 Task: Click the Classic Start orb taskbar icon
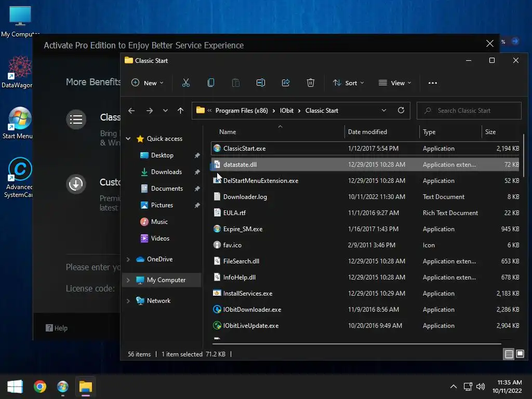[62, 387]
